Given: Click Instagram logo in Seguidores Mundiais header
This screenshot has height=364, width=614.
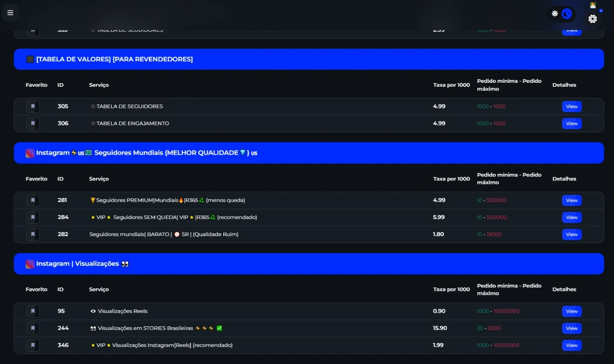Looking at the screenshot, I should (30, 153).
